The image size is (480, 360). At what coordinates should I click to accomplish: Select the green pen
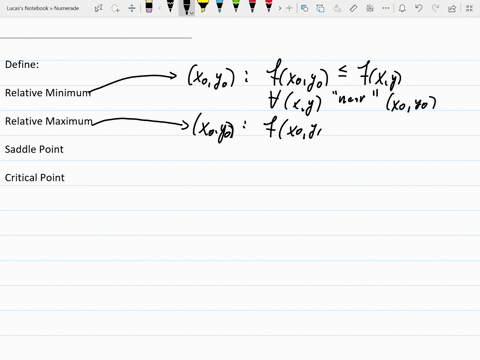236,7
